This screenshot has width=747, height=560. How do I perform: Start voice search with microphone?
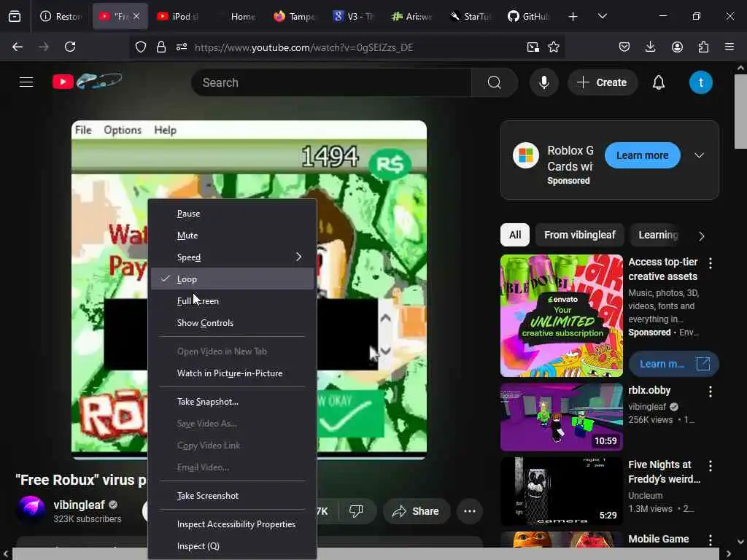click(543, 82)
